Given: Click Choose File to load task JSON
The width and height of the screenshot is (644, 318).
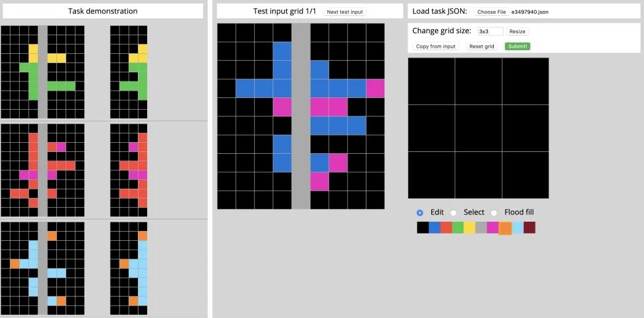Looking at the screenshot, I should coord(491,12).
